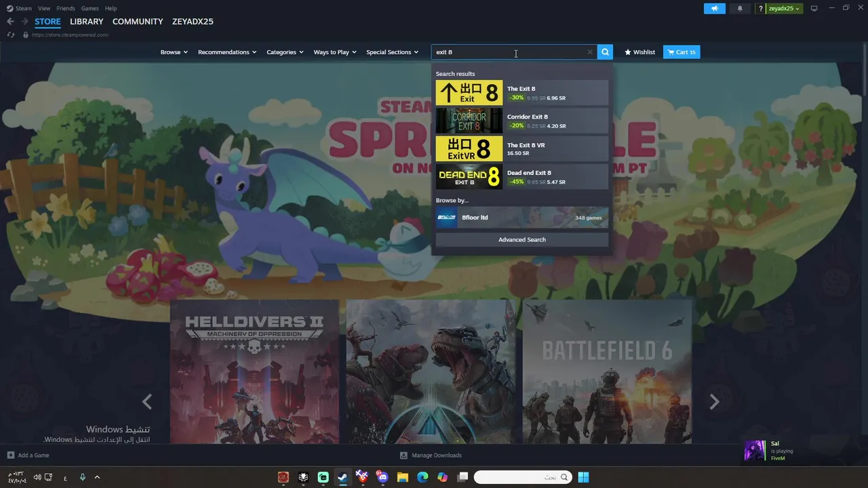Open friend Sal's avatar
868x488 pixels.
click(x=755, y=451)
